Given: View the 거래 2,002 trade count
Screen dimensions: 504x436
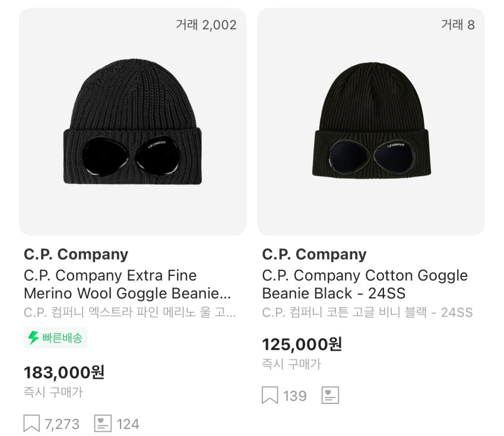Looking at the screenshot, I should [206, 25].
